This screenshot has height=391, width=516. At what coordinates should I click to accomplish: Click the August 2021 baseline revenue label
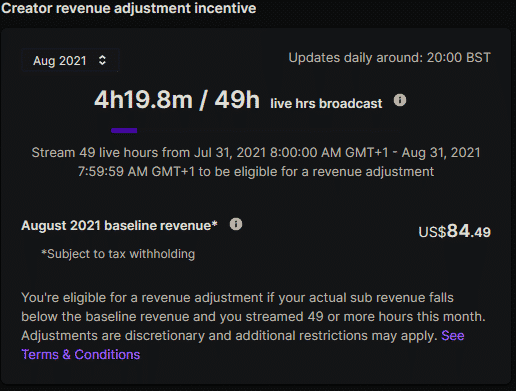[x=119, y=225]
